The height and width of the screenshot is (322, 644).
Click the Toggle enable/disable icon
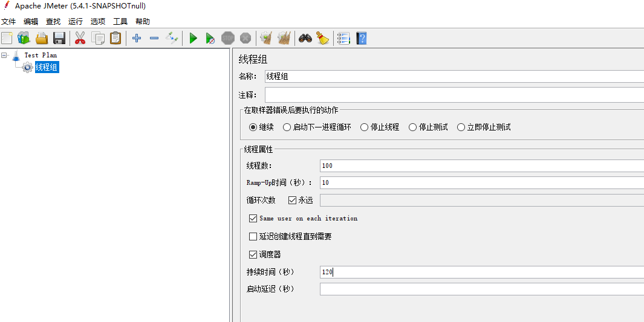pyautogui.click(x=172, y=39)
